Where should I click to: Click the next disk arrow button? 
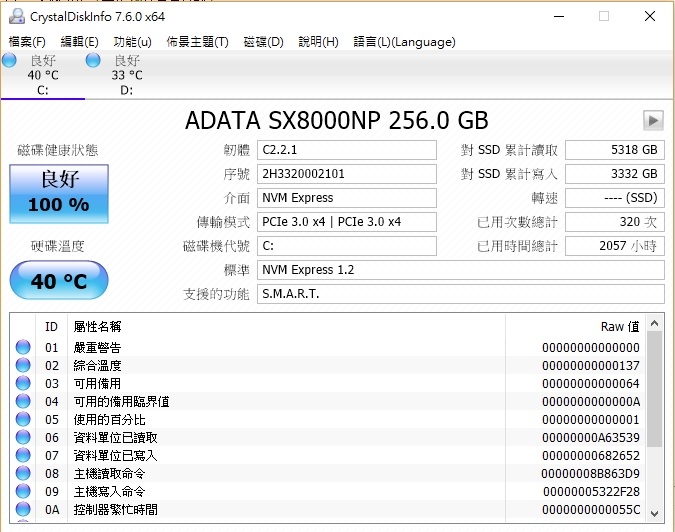point(653,120)
